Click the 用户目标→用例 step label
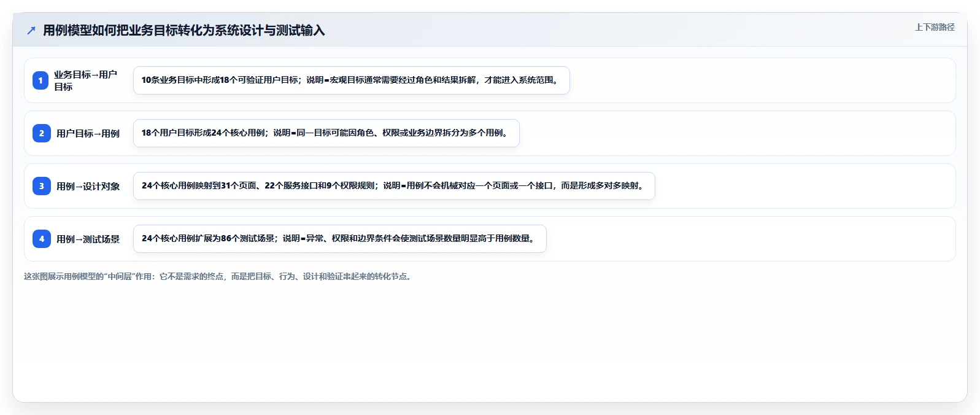Image resolution: width=980 pixels, height=415 pixels. (88, 133)
